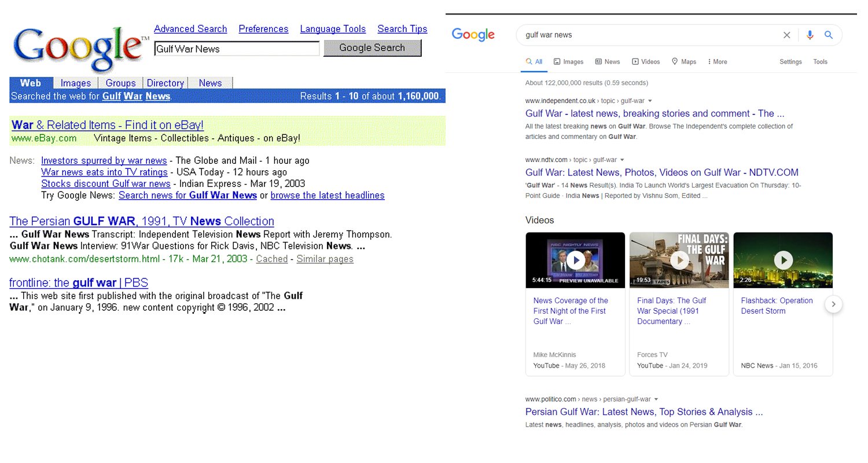
Task: Clear the search box with the X icon
Action: [786, 35]
